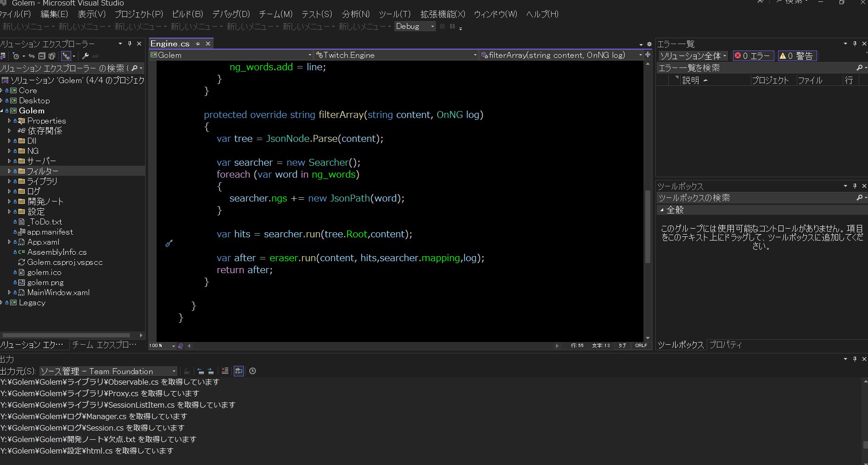Click the Solution Explorer horizontal scrollbar
The width and height of the screenshot is (868, 465).
pyautogui.click(x=67, y=335)
